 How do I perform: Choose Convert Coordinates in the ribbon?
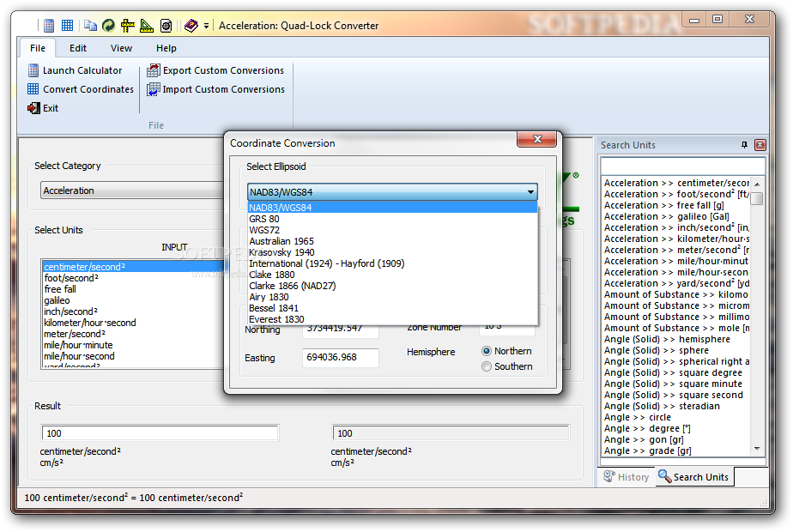coord(81,89)
